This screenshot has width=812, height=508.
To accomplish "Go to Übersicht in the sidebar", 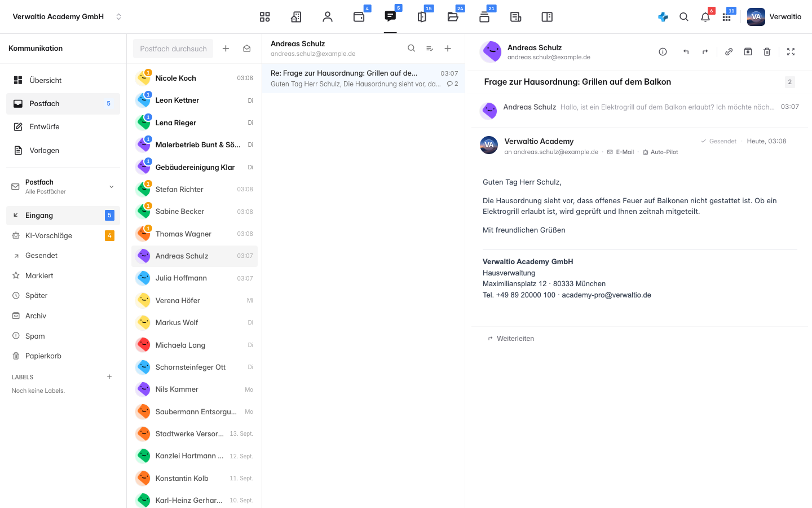I will click(63, 80).
